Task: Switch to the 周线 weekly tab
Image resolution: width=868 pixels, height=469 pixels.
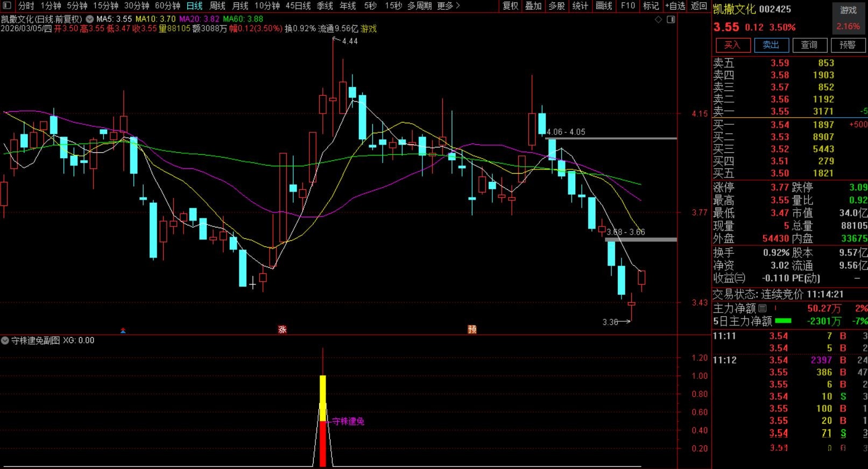Action: click(217, 5)
